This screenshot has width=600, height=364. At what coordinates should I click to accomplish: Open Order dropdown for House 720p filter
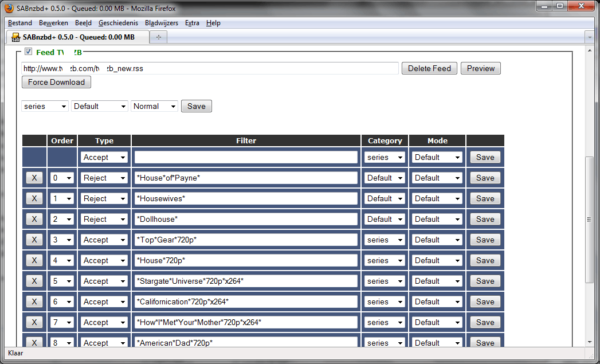coord(62,261)
